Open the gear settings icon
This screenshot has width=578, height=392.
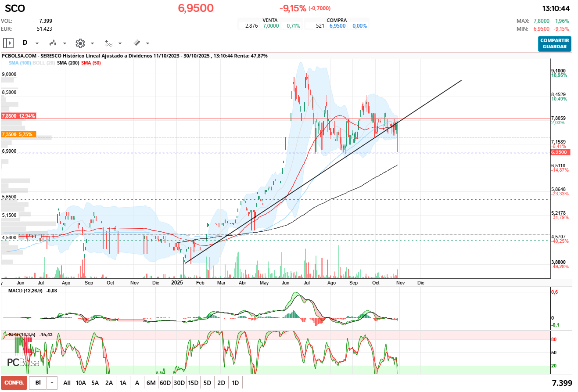click(x=80, y=43)
